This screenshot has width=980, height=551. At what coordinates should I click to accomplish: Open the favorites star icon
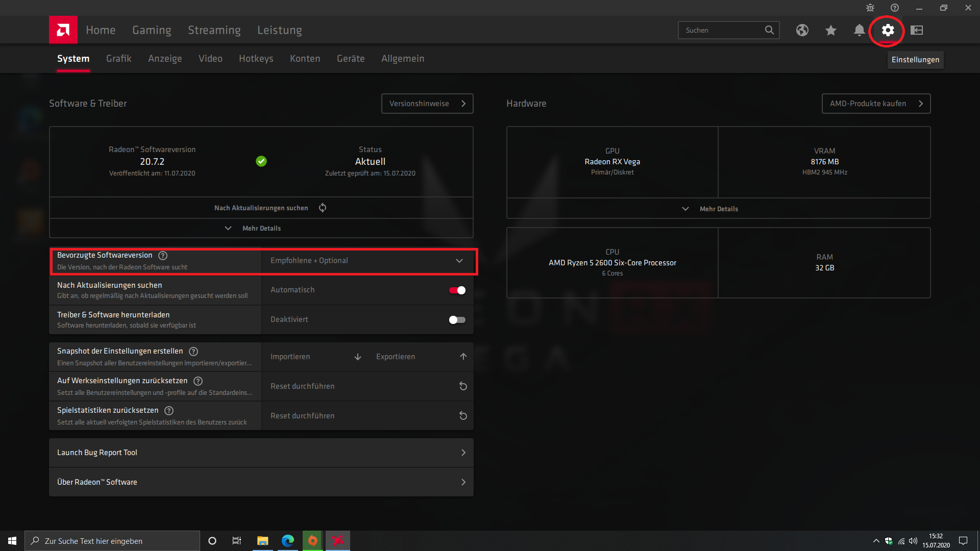tap(830, 30)
